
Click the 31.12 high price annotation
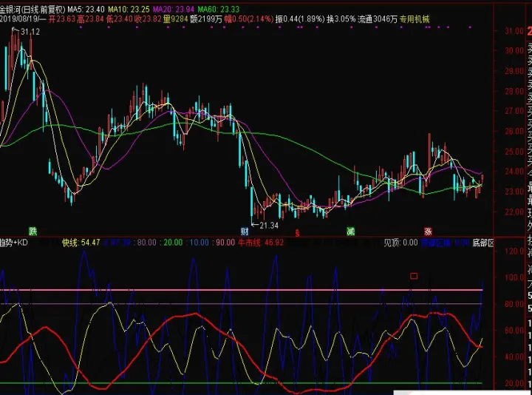point(30,32)
